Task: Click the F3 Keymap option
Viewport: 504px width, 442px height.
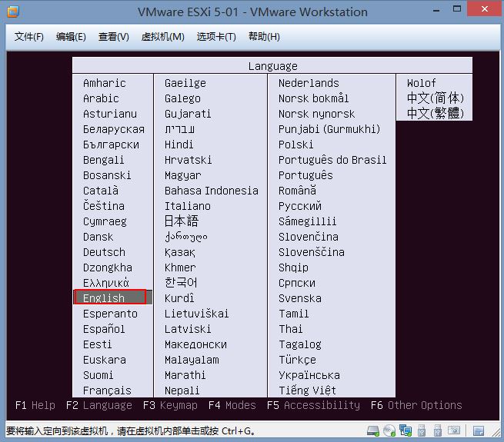Action: 170,405
